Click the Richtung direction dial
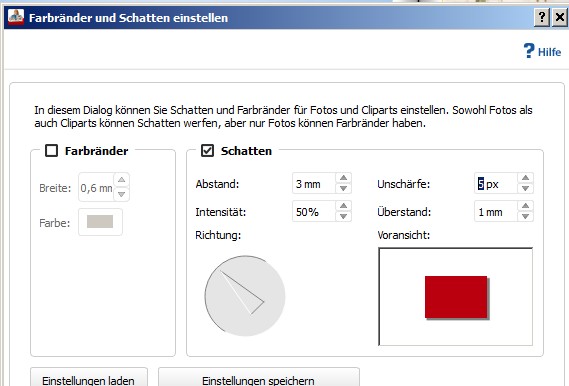 click(245, 296)
